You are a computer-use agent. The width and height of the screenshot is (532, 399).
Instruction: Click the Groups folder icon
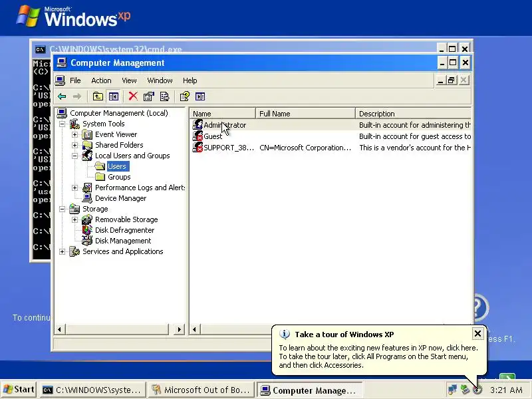(x=100, y=177)
